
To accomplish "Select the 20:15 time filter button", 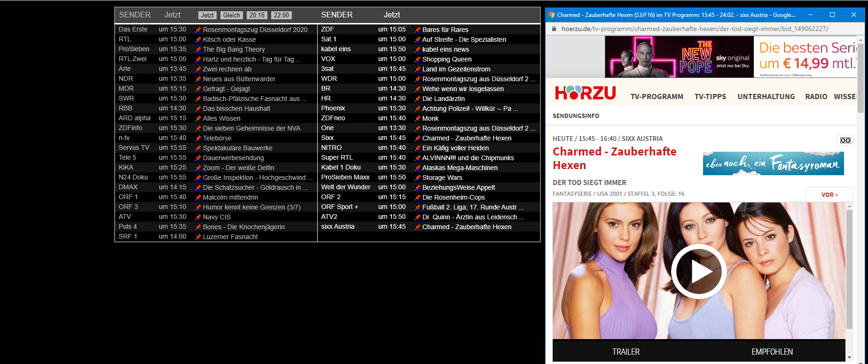I will tap(257, 15).
